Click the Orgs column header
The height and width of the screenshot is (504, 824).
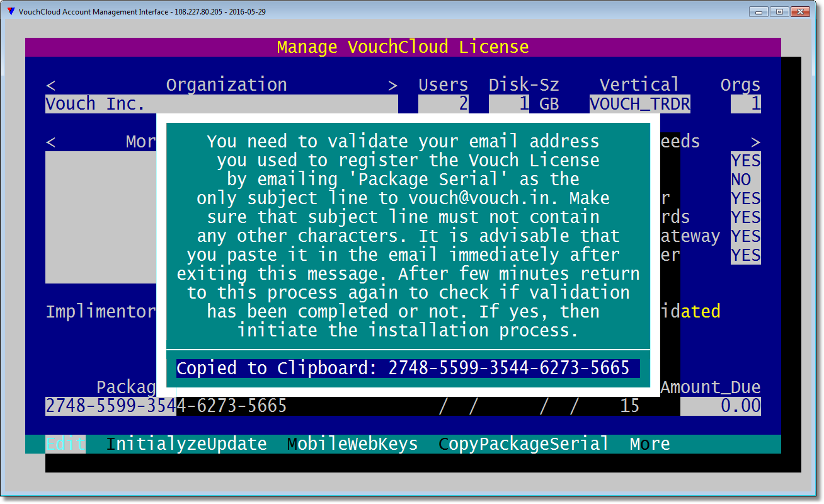tap(741, 85)
